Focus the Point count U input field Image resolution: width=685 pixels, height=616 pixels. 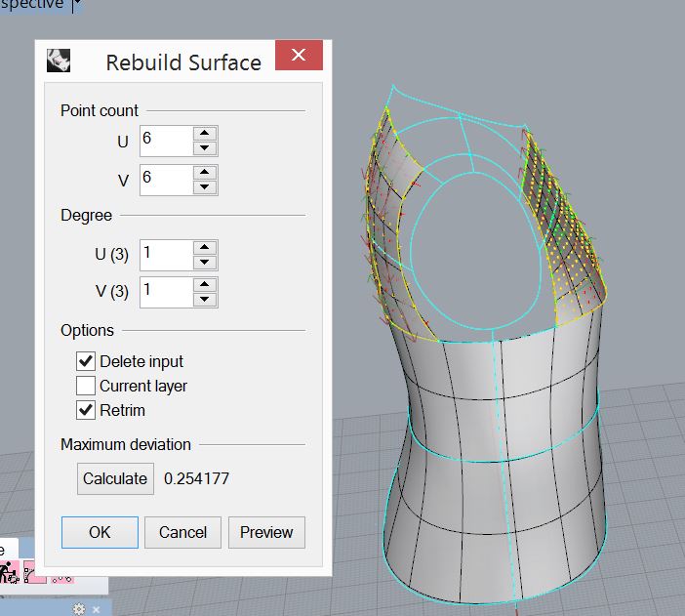coord(167,141)
